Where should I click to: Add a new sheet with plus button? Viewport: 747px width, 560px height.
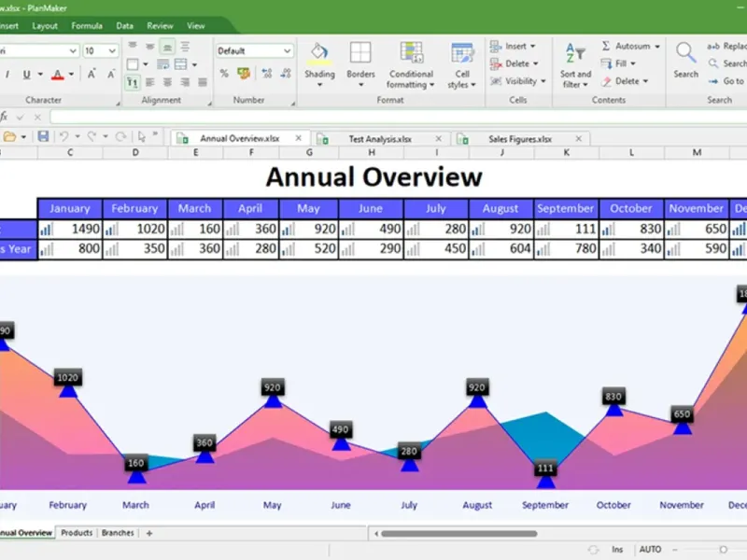click(149, 533)
